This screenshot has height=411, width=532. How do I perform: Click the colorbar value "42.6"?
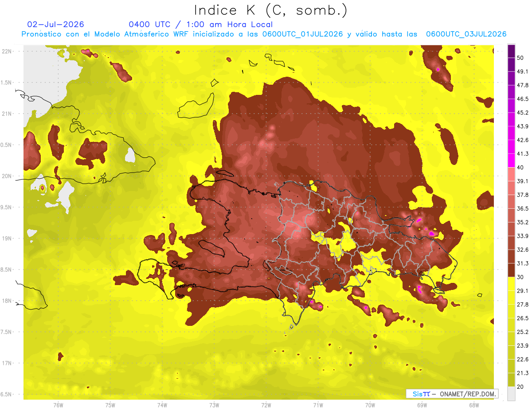523,141
